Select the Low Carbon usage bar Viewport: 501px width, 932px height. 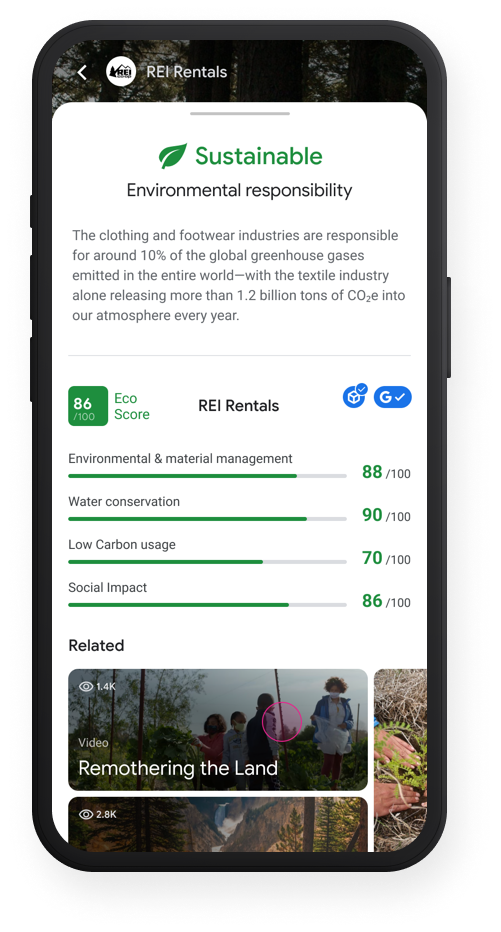point(207,562)
